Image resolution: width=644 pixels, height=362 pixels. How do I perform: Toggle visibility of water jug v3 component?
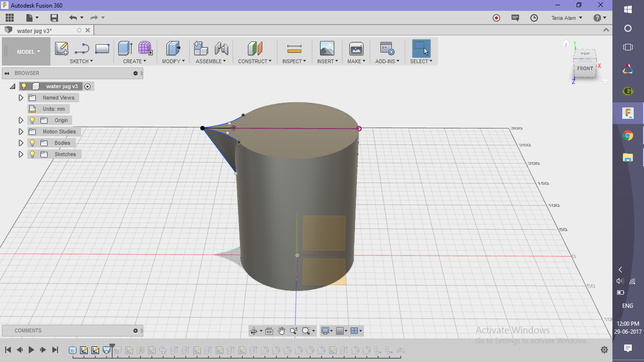[x=24, y=86]
